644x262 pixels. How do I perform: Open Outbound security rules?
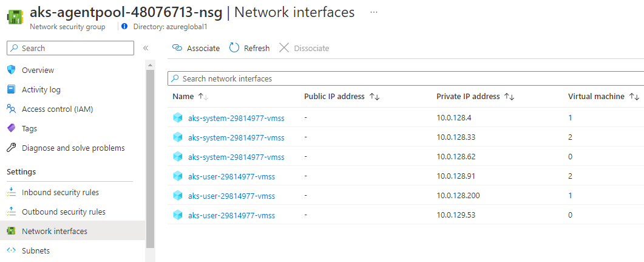coord(63,212)
